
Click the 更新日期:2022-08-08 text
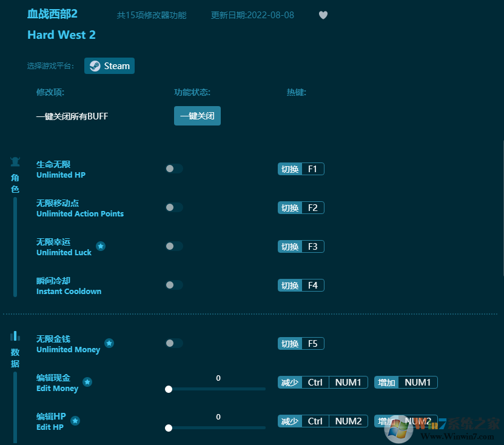click(252, 15)
